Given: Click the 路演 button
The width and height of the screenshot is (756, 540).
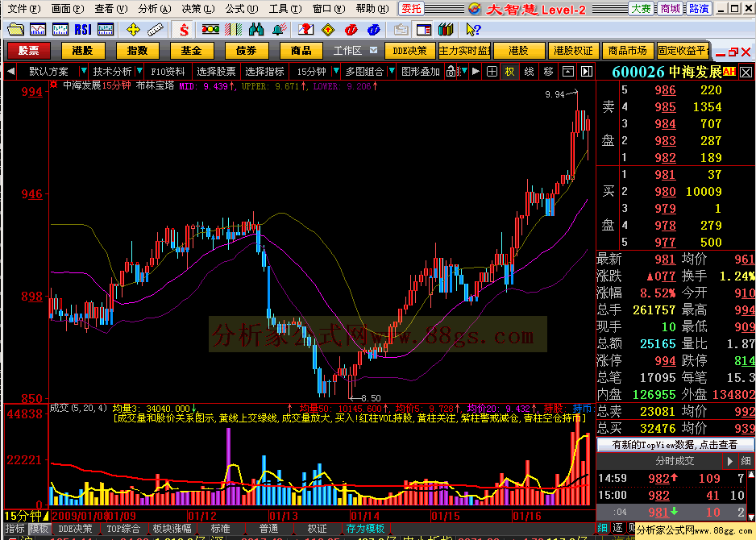Looking at the screenshot, I should (698, 9).
